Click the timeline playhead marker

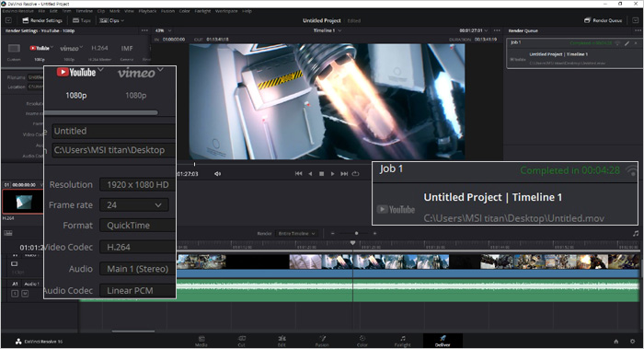(x=352, y=243)
